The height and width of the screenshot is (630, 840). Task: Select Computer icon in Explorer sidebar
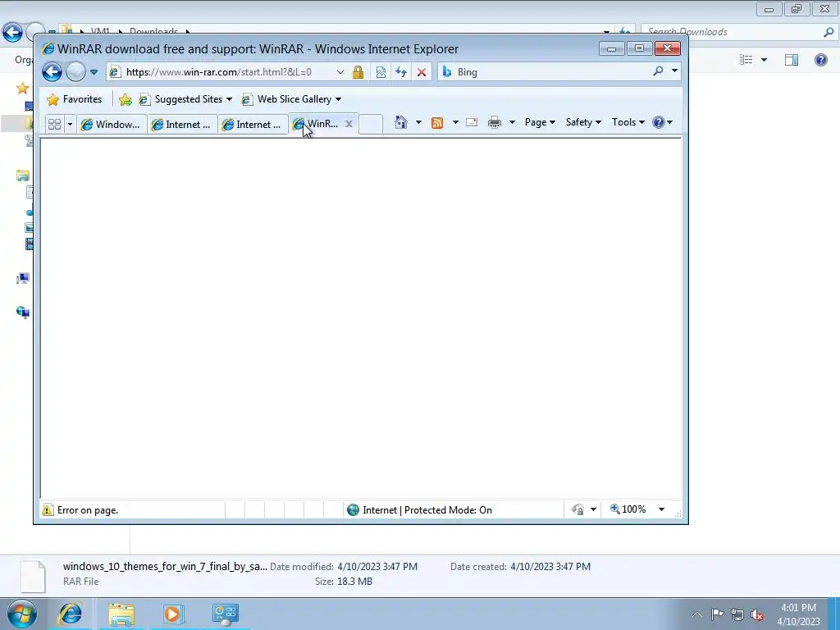pyautogui.click(x=23, y=278)
